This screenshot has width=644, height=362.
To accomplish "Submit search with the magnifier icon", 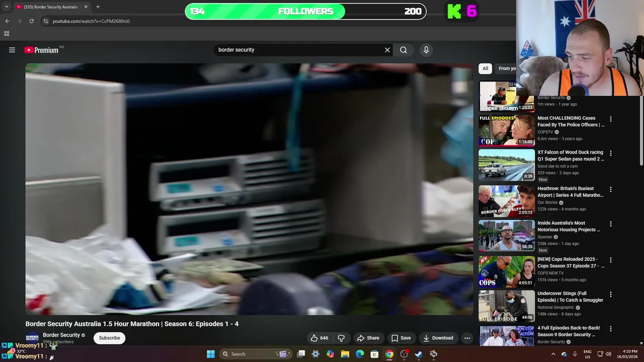I will (x=404, y=50).
